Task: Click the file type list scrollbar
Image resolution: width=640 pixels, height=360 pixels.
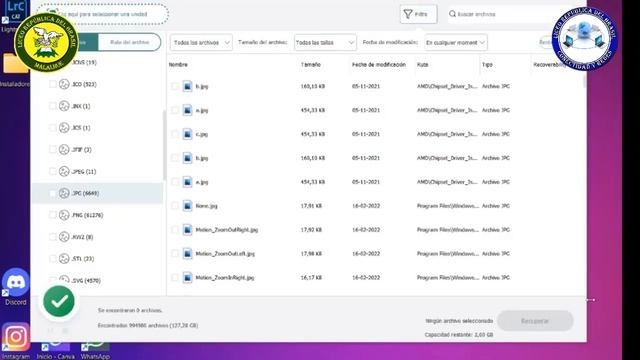Action: point(164,145)
